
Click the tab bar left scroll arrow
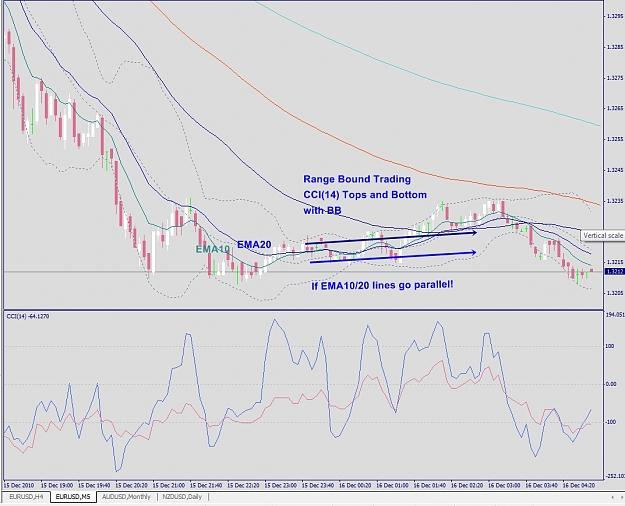tap(612, 497)
